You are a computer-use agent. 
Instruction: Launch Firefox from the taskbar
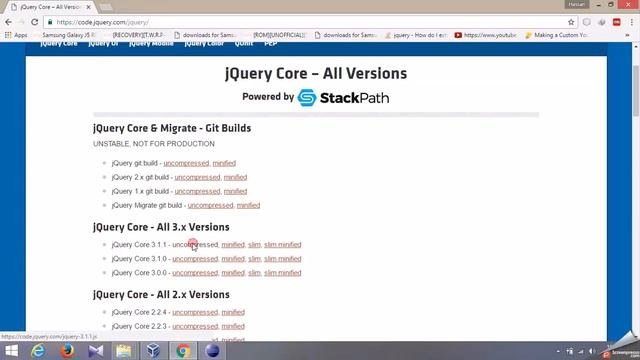(x=67, y=351)
